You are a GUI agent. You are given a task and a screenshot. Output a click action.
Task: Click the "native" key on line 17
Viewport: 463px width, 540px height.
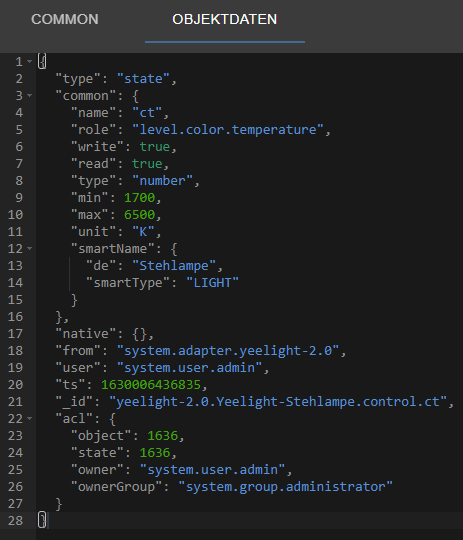(85, 334)
